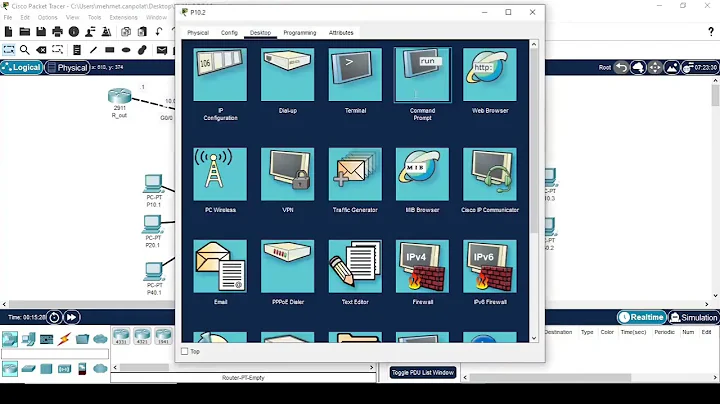
Task: Select the Add Simple PDU envelope tool
Action: click(162, 50)
